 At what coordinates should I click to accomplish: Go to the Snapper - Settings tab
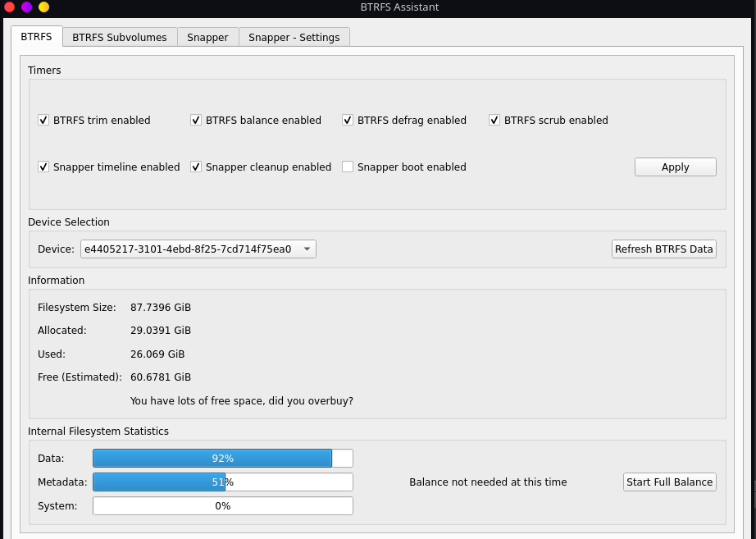pos(294,37)
